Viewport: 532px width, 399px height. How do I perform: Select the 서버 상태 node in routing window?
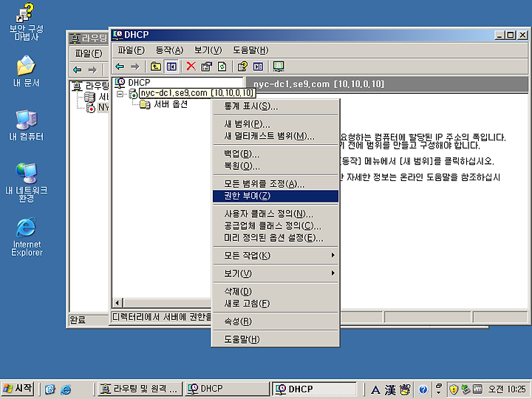point(96,97)
